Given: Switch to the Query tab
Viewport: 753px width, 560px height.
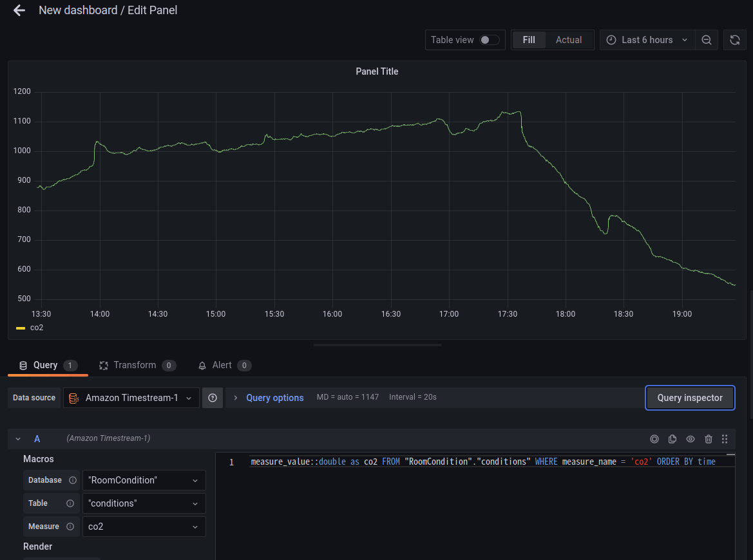Looking at the screenshot, I should point(48,365).
